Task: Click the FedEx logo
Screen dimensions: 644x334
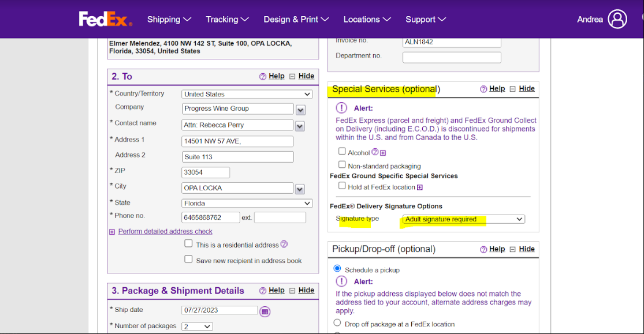Action: click(106, 19)
